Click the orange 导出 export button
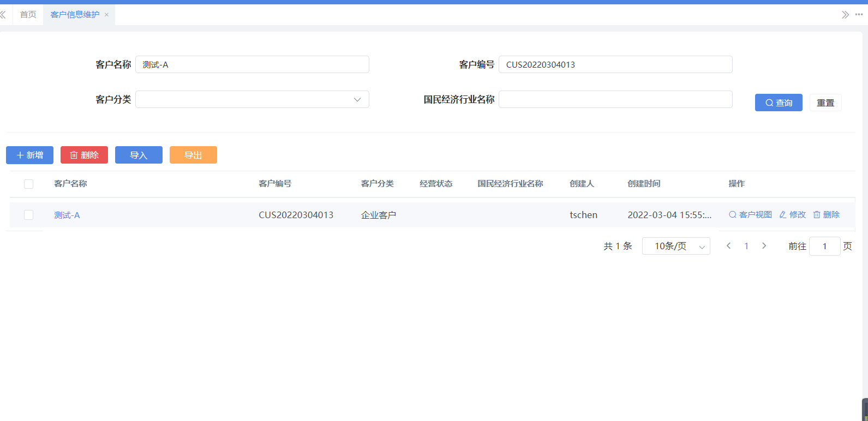The height and width of the screenshot is (421, 868). [193, 155]
